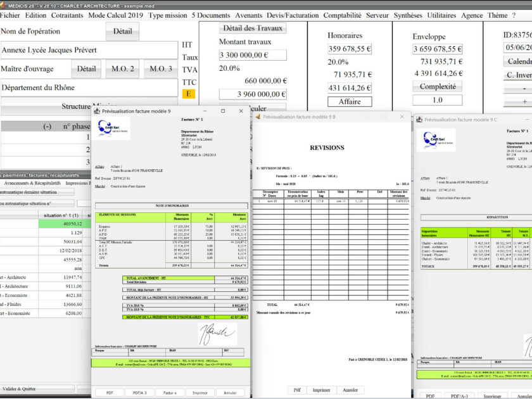Export PDF in the modèle 9 preview

(x=110, y=393)
